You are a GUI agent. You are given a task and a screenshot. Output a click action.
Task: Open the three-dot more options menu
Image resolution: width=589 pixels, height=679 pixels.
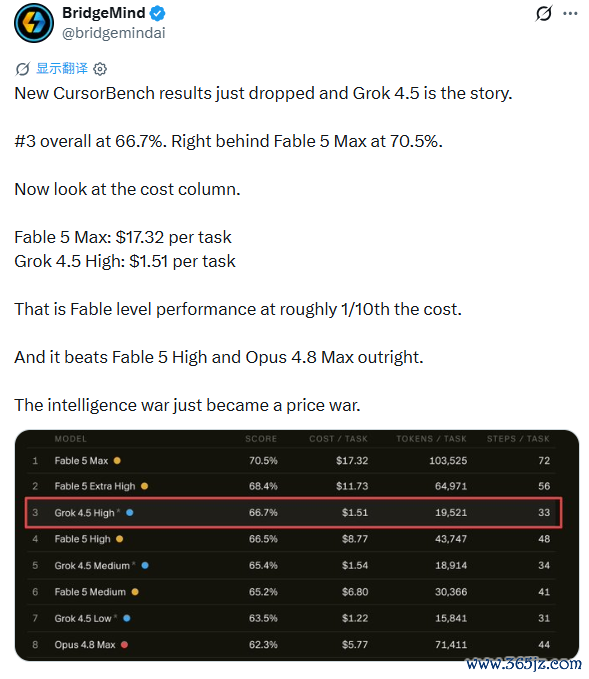pyautogui.click(x=570, y=13)
